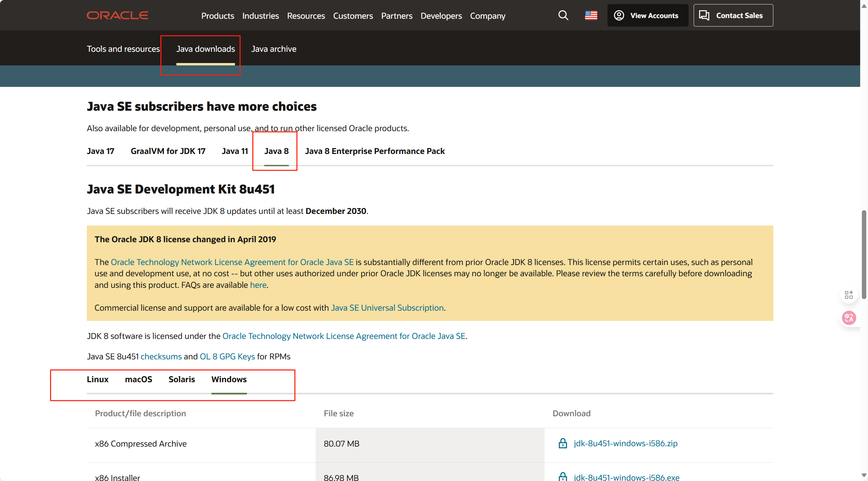
Task: Click the Oracle logo
Action: [117, 15]
